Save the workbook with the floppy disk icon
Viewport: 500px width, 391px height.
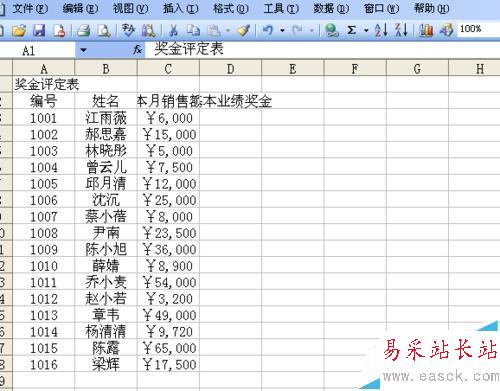(39, 30)
